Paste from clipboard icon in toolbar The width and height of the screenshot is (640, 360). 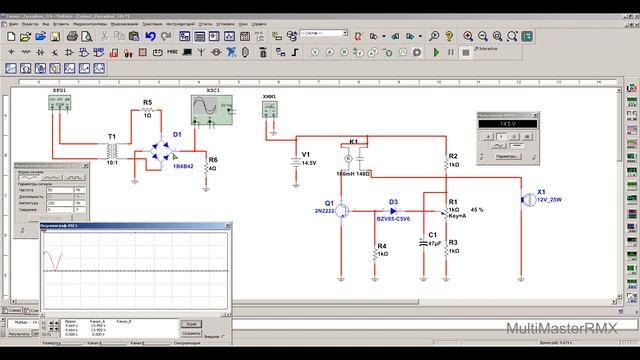click(x=134, y=37)
